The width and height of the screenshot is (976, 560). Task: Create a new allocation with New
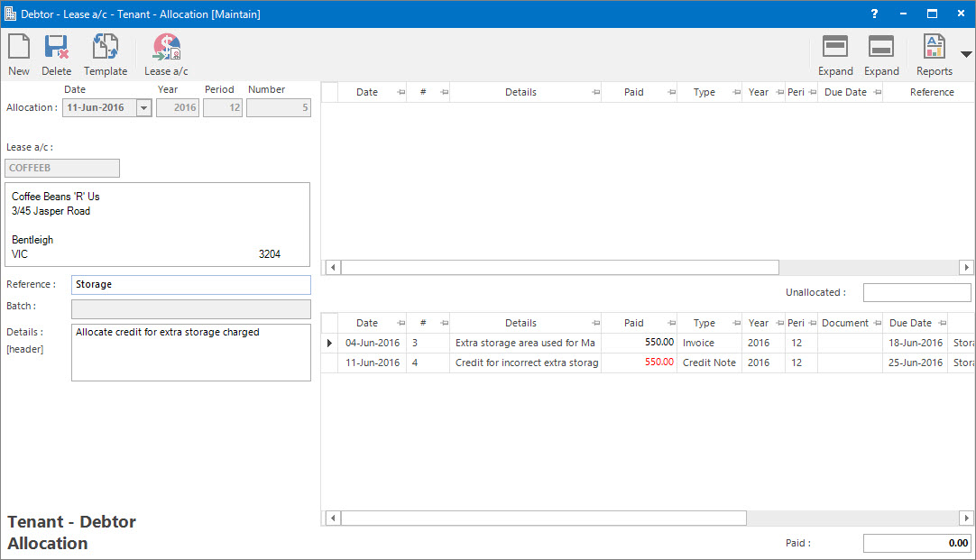pos(19,55)
